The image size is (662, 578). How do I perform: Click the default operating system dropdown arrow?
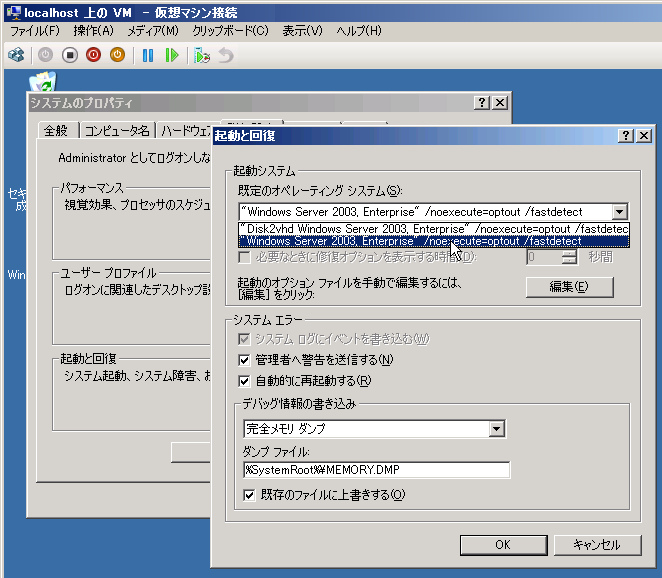pos(619,212)
